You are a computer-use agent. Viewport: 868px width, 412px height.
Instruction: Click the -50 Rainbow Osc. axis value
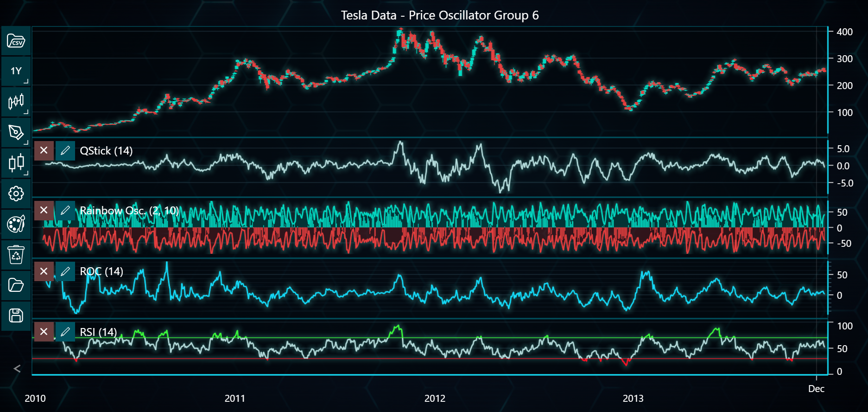click(844, 244)
